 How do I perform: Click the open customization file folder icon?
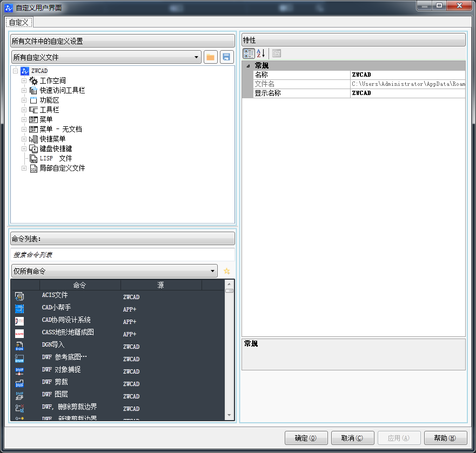coord(211,57)
